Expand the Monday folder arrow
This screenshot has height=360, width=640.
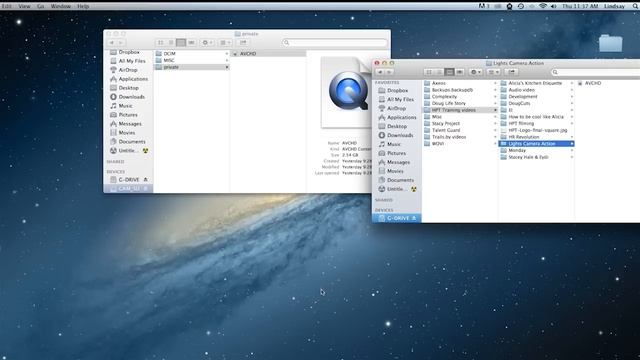click(x=571, y=151)
